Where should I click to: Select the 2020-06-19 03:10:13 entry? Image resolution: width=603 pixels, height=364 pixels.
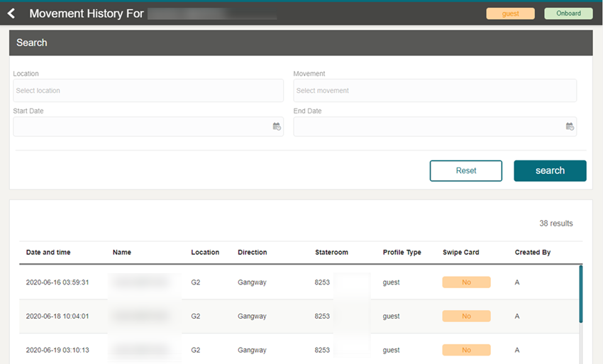click(x=299, y=349)
